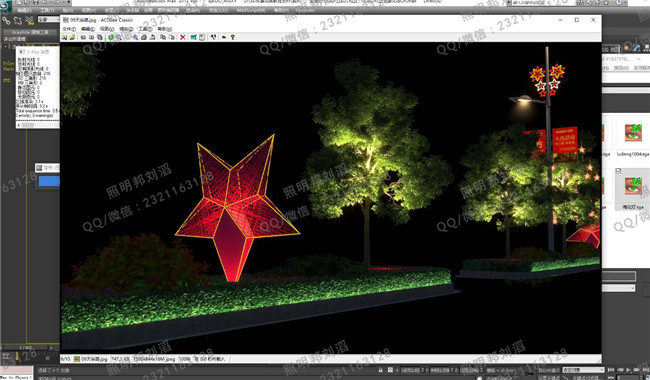Toggle checkbox on the selected tga thumbnail

[618, 171]
